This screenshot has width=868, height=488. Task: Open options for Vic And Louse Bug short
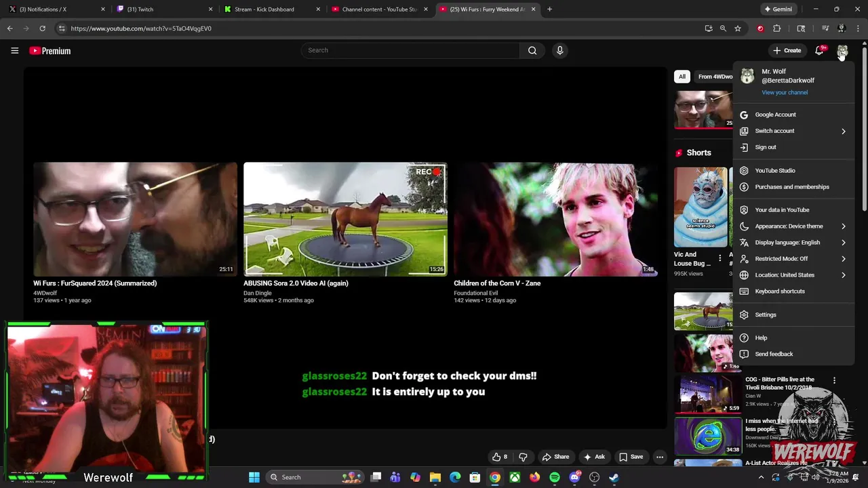(720, 258)
